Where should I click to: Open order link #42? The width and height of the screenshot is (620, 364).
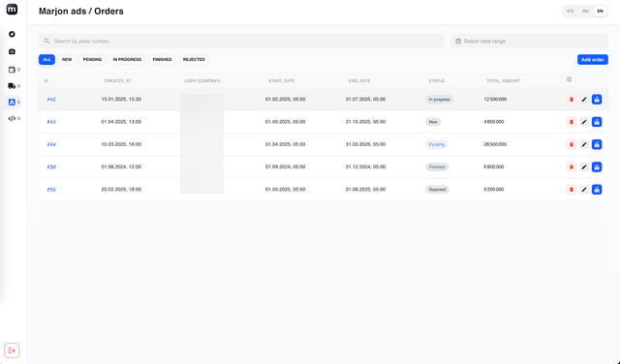pos(51,99)
